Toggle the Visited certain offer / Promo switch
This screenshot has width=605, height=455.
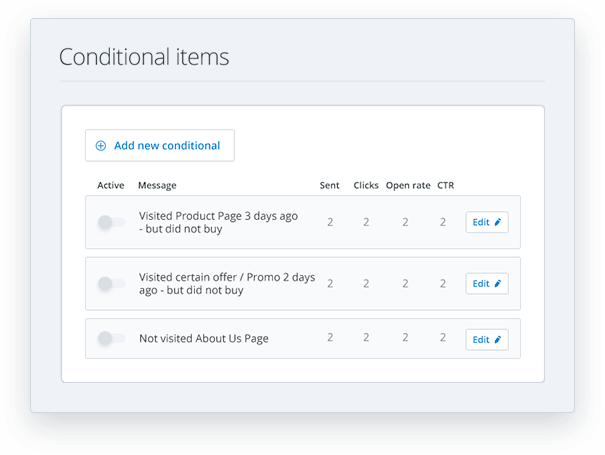pyautogui.click(x=111, y=284)
